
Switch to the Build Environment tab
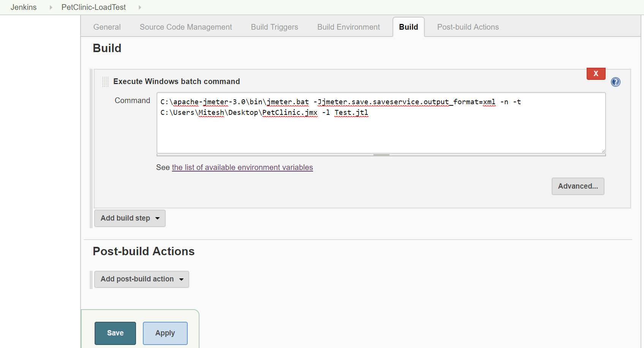(x=348, y=27)
